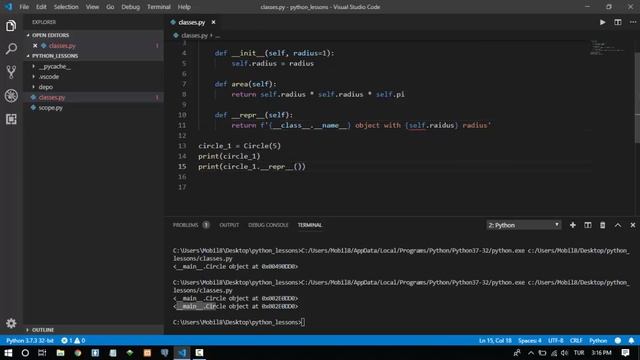Split the terminal panel

(x=588, y=225)
